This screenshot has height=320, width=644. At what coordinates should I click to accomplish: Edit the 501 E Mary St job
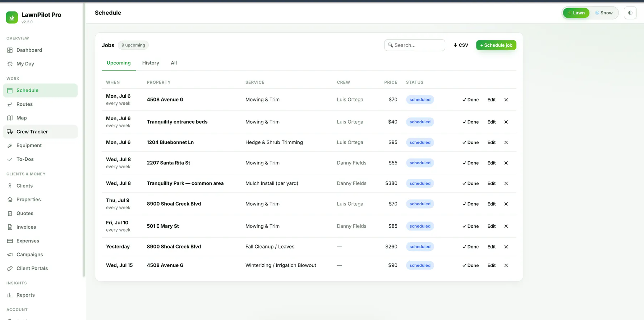(x=491, y=226)
